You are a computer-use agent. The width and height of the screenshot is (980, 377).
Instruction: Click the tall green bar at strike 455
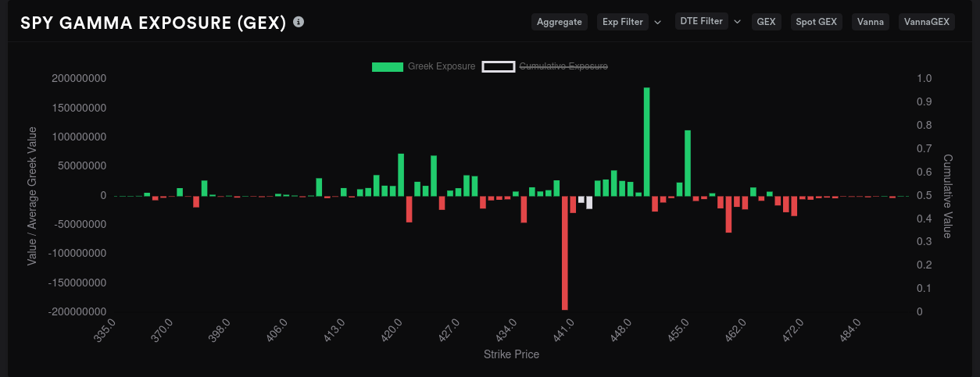[688, 163]
